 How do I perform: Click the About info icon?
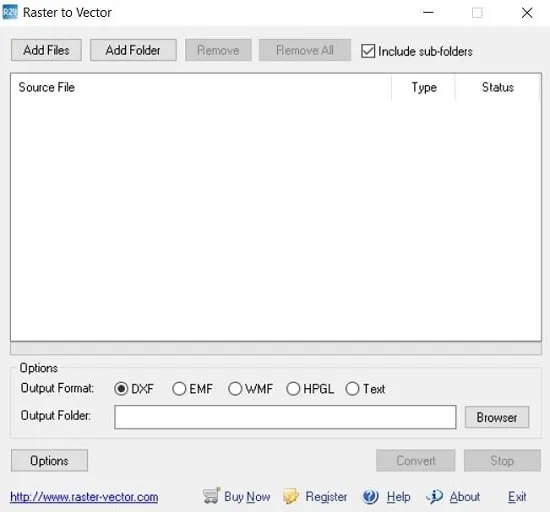[x=435, y=496]
